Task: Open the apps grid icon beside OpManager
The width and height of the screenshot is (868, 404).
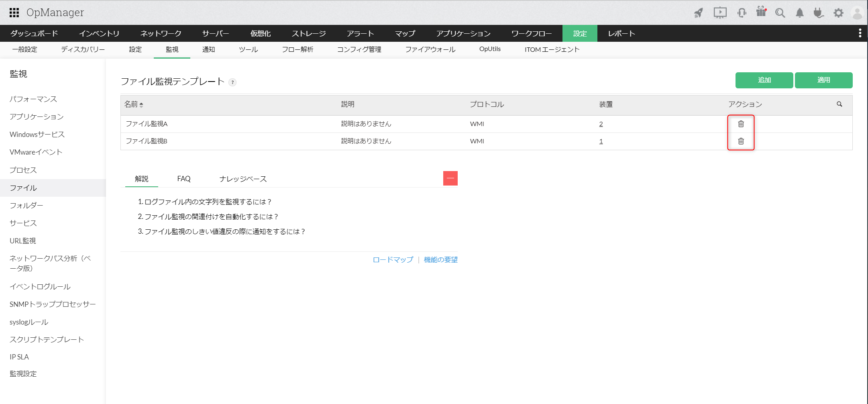Action: pos(14,12)
